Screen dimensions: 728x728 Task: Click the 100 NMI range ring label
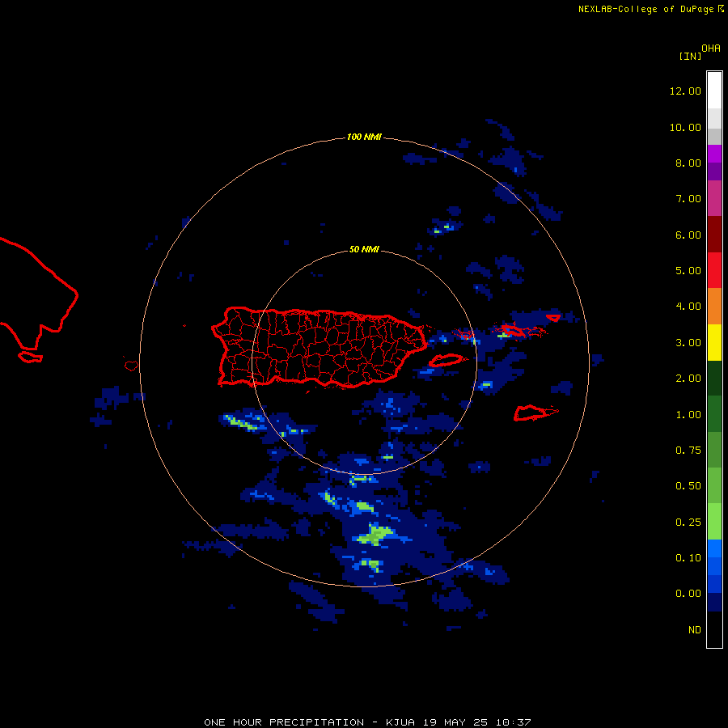[x=364, y=137]
